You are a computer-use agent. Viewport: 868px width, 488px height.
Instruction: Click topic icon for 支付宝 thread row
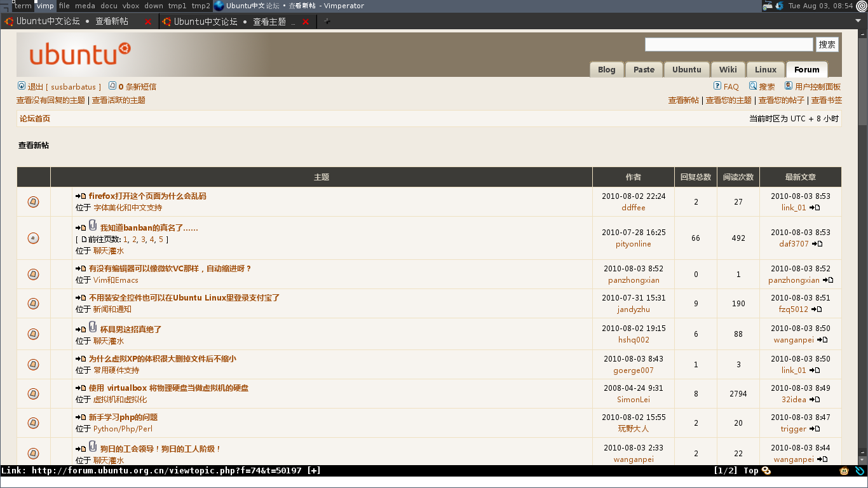(34, 304)
